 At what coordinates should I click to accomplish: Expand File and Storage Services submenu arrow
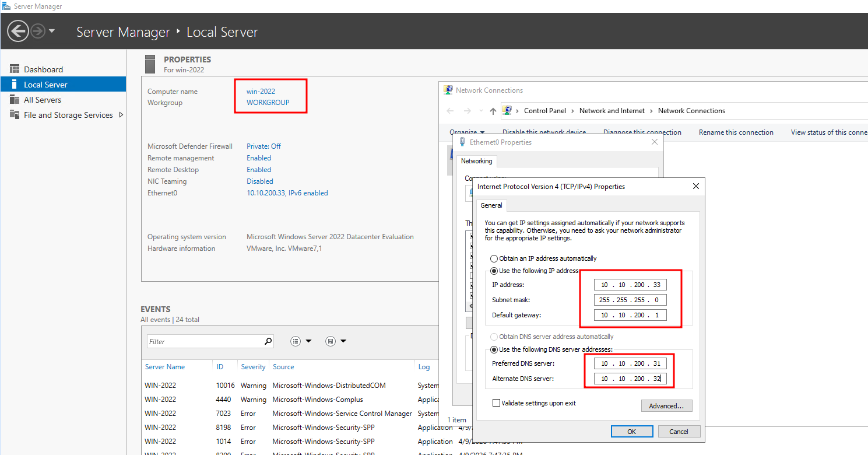(121, 115)
